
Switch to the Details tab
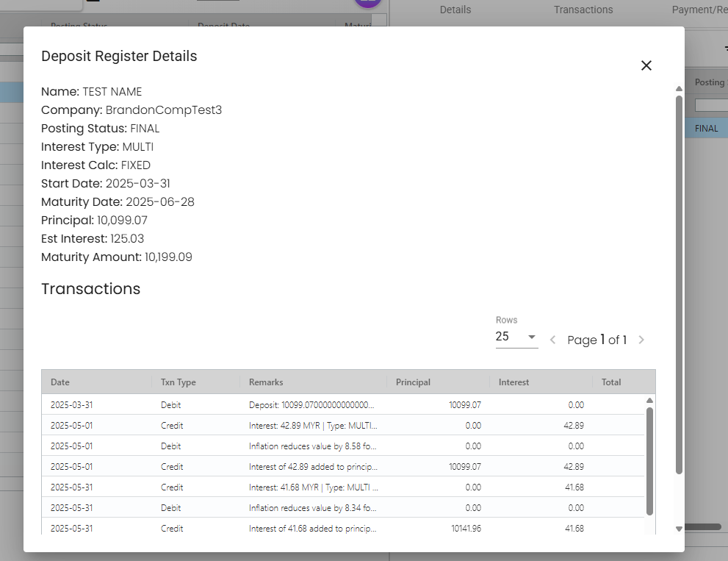click(x=455, y=10)
